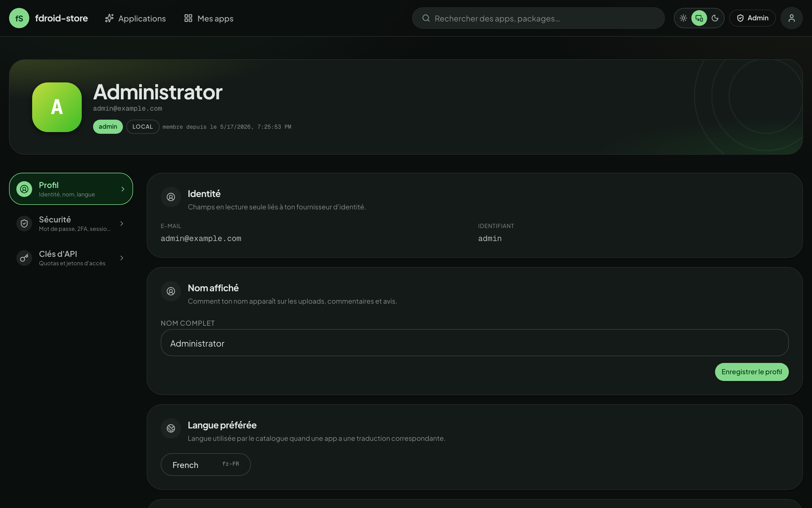This screenshot has width=812, height=508.
Task: Click the Sécurité shield icon
Action: tap(24, 224)
